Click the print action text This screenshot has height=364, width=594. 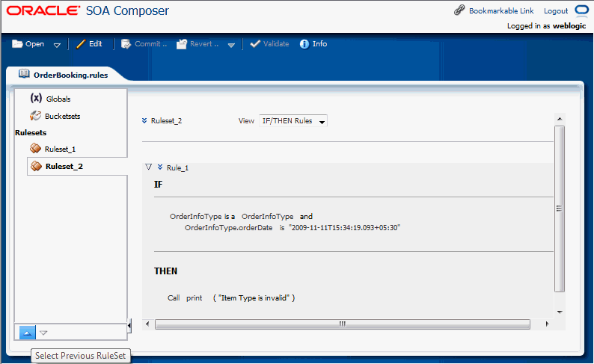point(194,298)
